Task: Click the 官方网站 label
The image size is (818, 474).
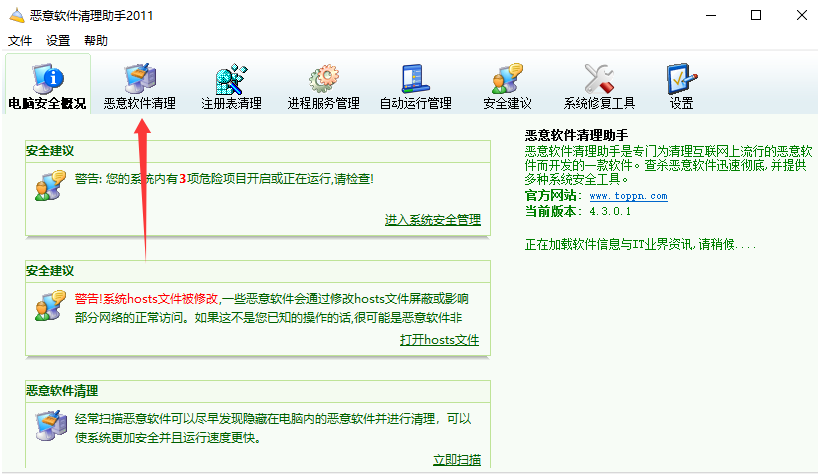Action: pos(550,196)
